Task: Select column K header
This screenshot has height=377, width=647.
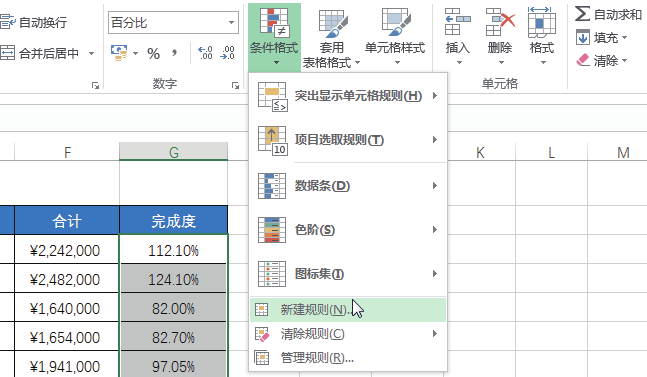Action: pos(480,152)
